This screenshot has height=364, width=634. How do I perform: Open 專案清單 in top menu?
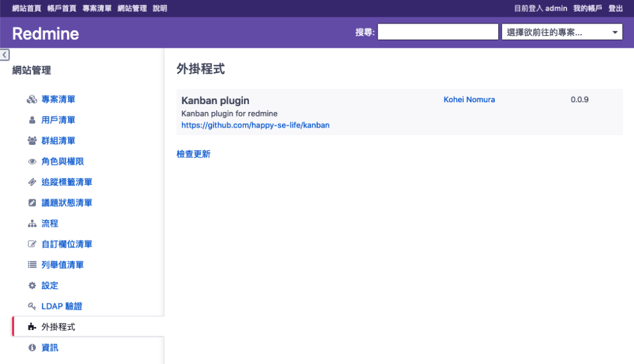pos(97,8)
